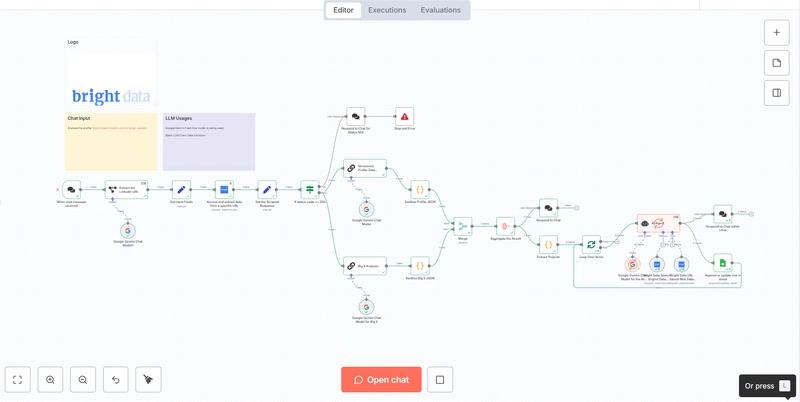This screenshot has width=800, height=402.
Task: Open the 'Respond to Chat within Loop' node
Action: pyautogui.click(x=722, y=214)
